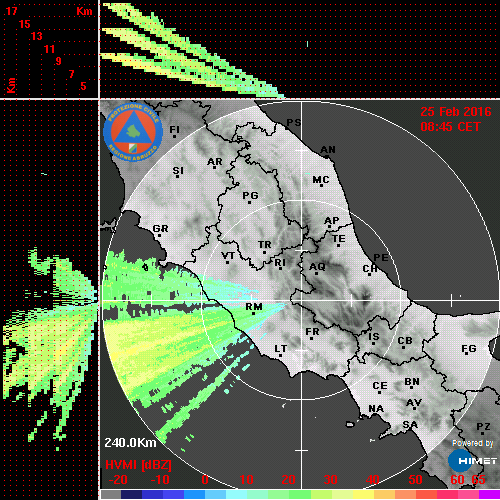Click the '17' height axis label
The width and height of the screenshot is (500, 500).
[11, 11]
